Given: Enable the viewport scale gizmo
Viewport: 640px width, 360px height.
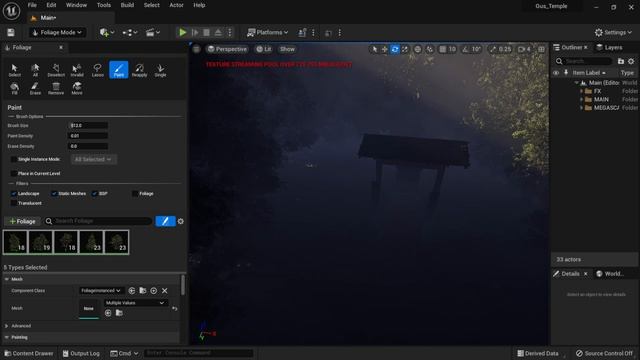Looking at the screenshot, I should [x=405, y=49].
